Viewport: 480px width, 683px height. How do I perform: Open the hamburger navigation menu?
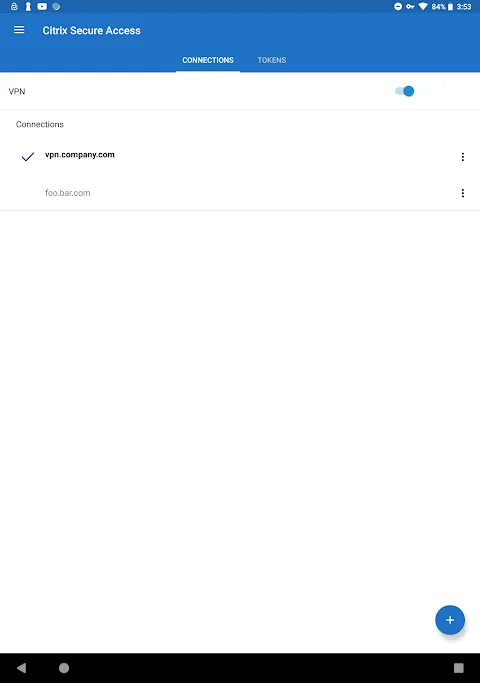[19, 30]
